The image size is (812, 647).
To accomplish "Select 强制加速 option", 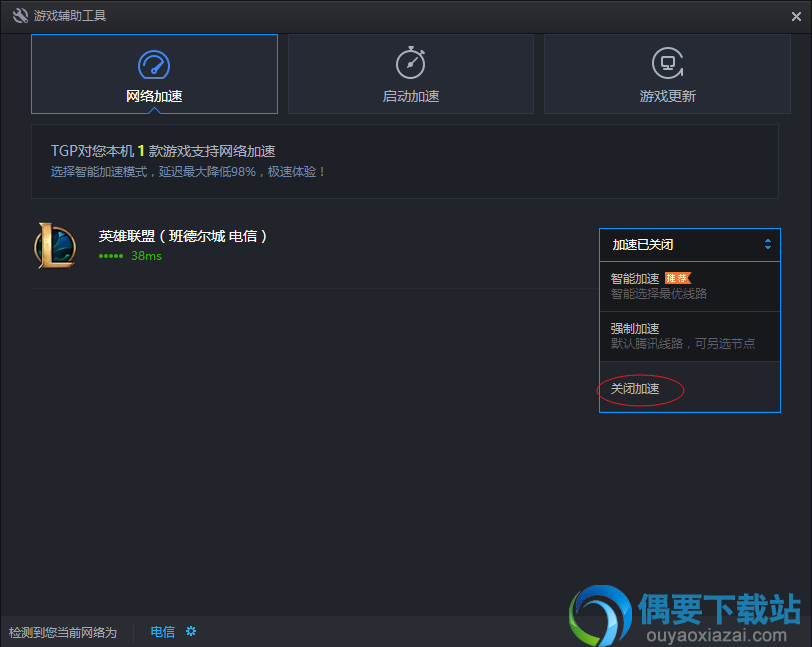I will point(690,336).
